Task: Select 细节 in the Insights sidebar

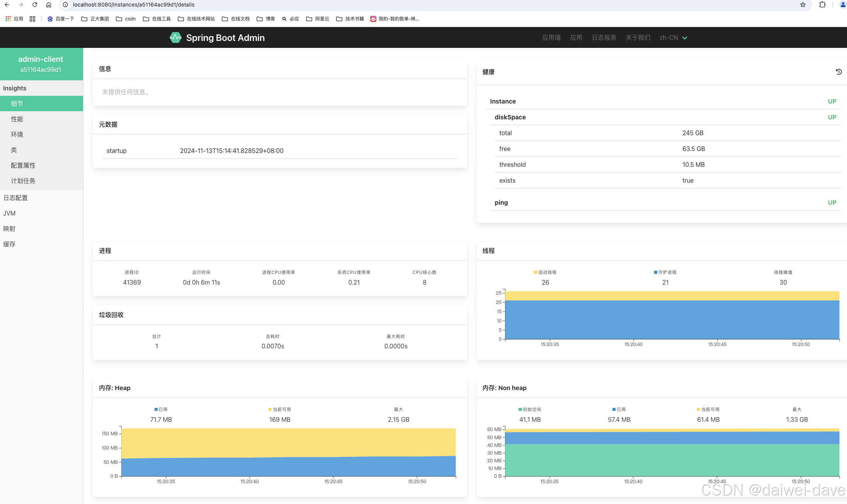Action: pyautogui.click(x=41, y=104)
